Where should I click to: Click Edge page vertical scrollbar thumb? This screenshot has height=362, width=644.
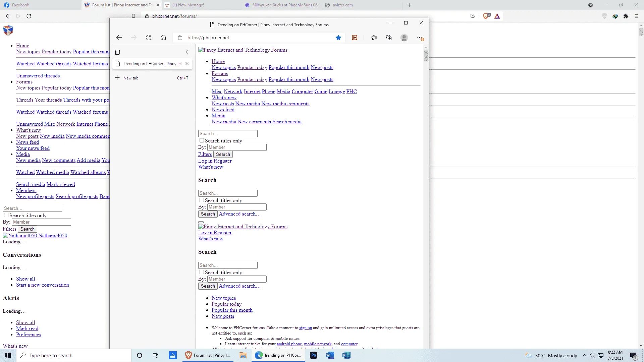(x=426, y=56)
